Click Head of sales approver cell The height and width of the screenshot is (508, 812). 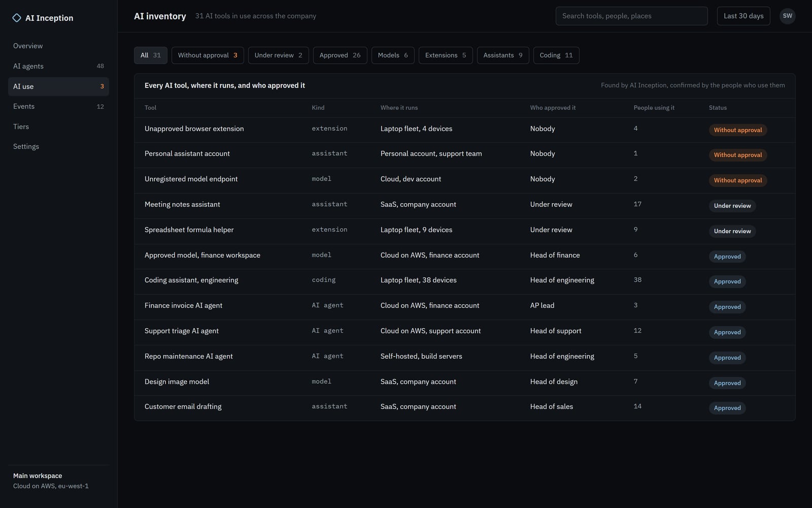(x=552, y=406)
